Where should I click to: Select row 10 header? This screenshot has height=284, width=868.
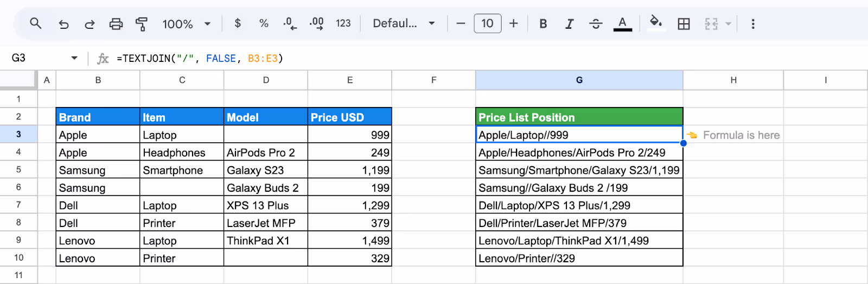18,257
